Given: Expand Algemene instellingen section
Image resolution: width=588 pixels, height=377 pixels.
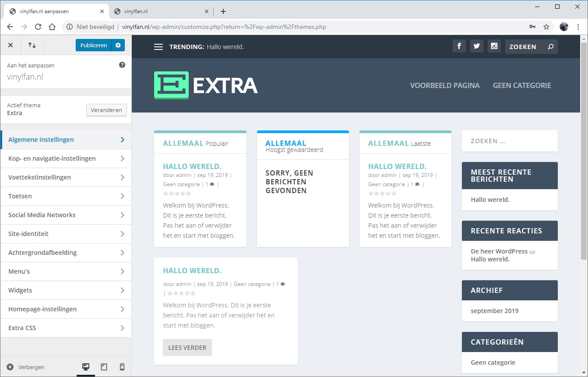Looking at the screenshot, I should [66, 140].
